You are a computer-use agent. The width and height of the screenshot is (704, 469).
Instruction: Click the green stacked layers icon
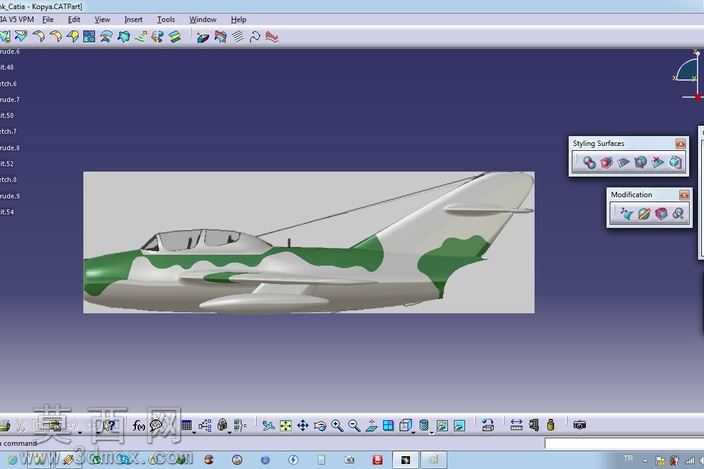(175, 36)
